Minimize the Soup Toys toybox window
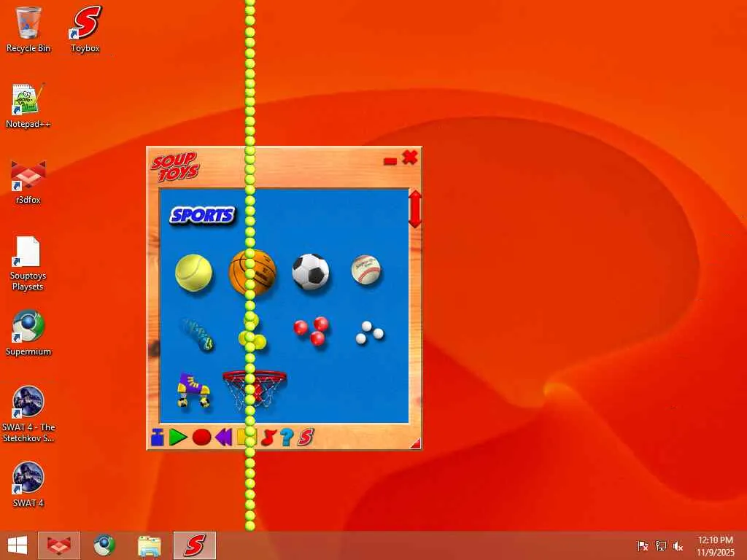This screenshot has width=747, height=560. [390, 161]
